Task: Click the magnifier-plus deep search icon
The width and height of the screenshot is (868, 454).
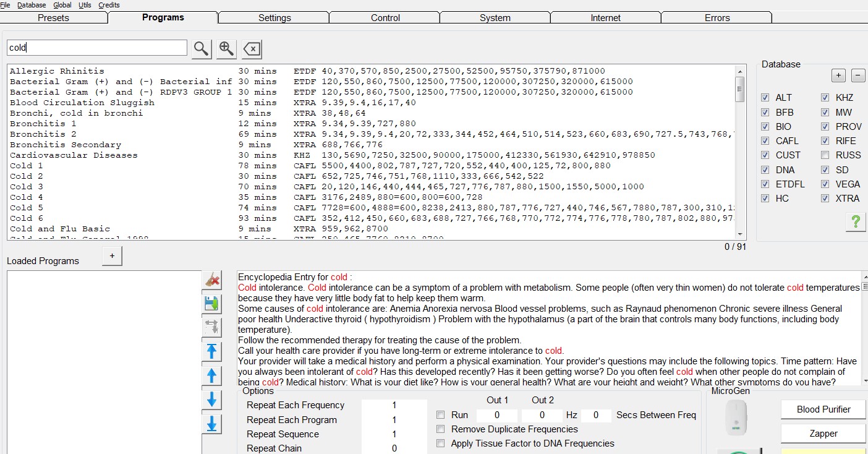Action: click(226, 49)
